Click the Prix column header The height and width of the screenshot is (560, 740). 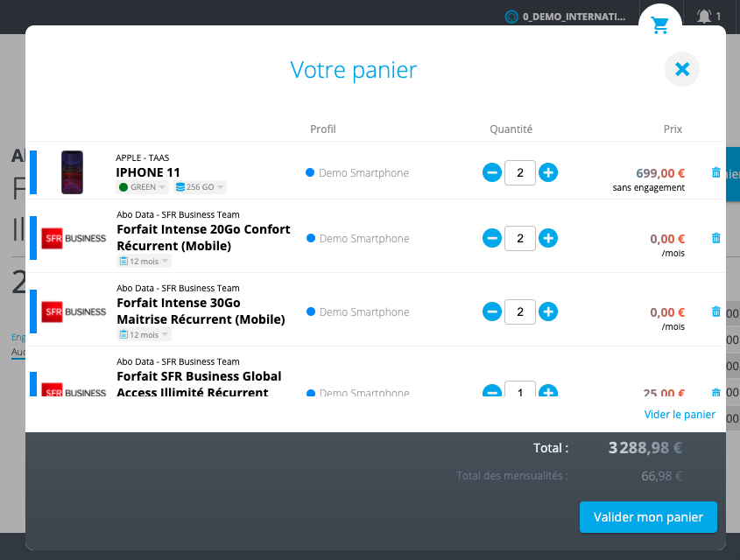tap(673, 129)
